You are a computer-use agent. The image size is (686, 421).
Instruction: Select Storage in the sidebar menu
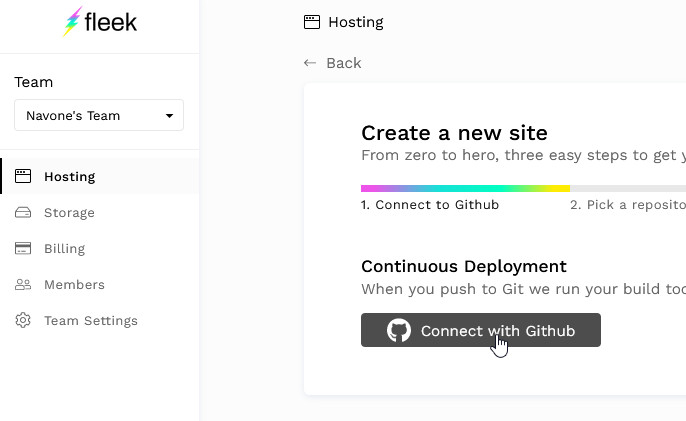click(x=69, y=213)
